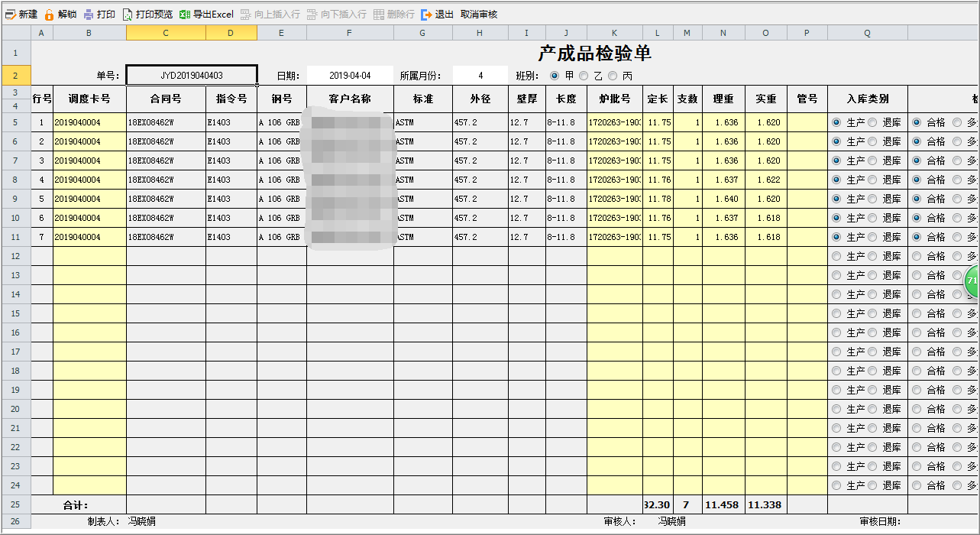
Task: Click the 客户名称 column heading
Action: pos(350,99)
